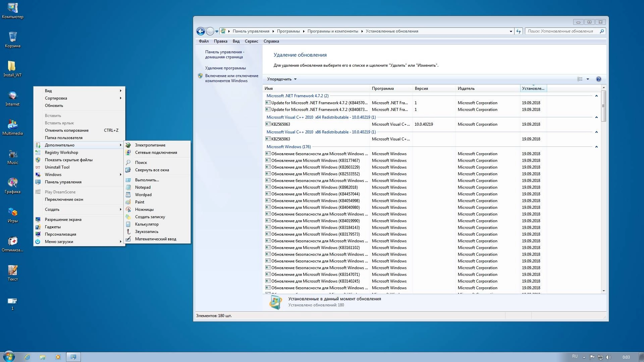This screenshot has width=644, height=362.
Task: Open Registry Workshop from context menu
Action: click(79, 153)
